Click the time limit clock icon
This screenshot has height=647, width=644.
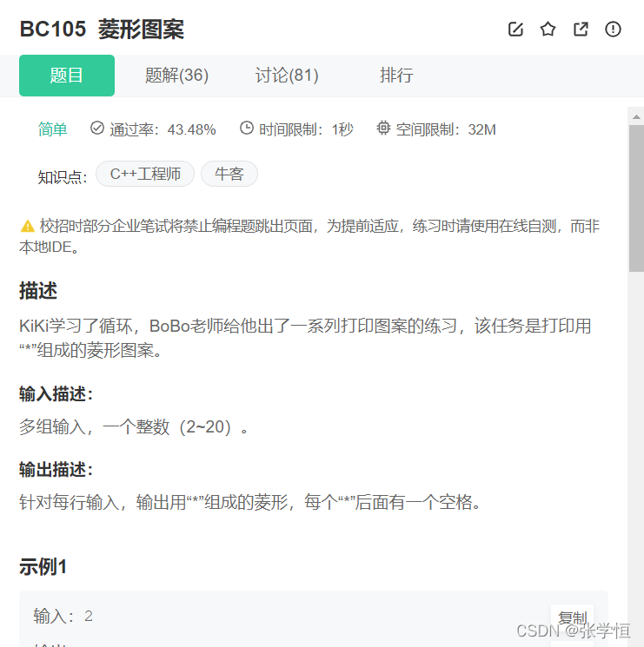click(x=247, y=129)
